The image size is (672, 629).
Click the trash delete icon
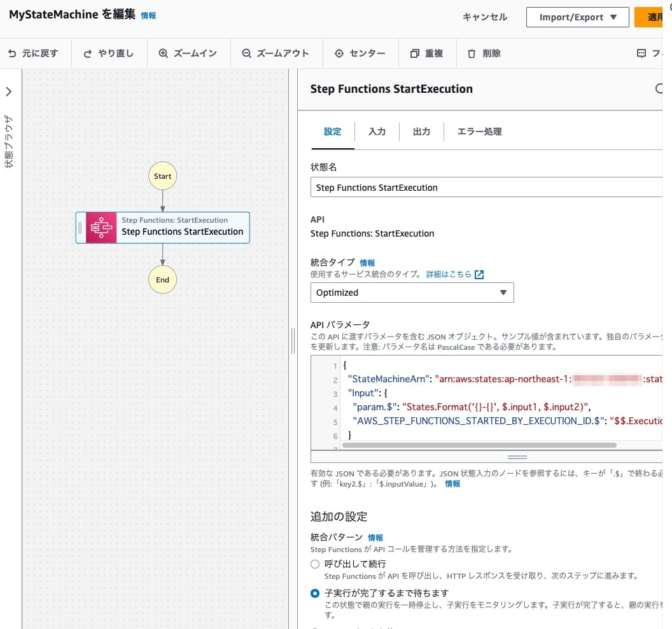tap(472, 53)
